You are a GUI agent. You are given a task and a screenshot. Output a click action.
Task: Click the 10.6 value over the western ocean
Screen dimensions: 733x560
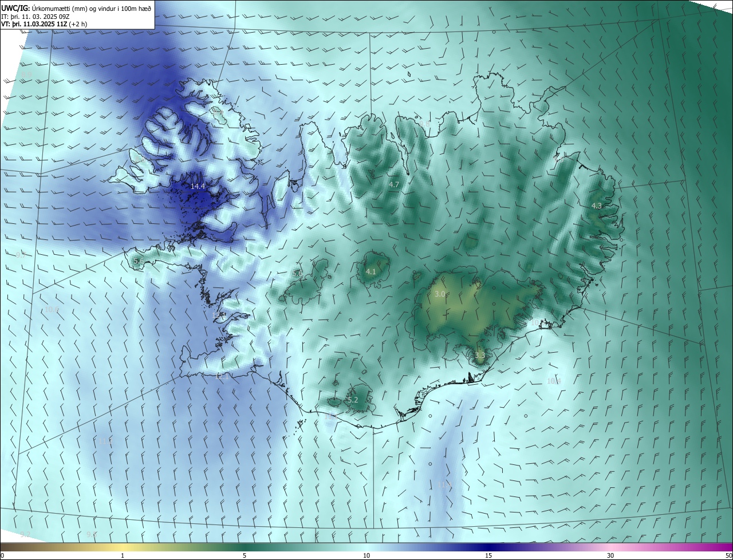tap(52, 310)
